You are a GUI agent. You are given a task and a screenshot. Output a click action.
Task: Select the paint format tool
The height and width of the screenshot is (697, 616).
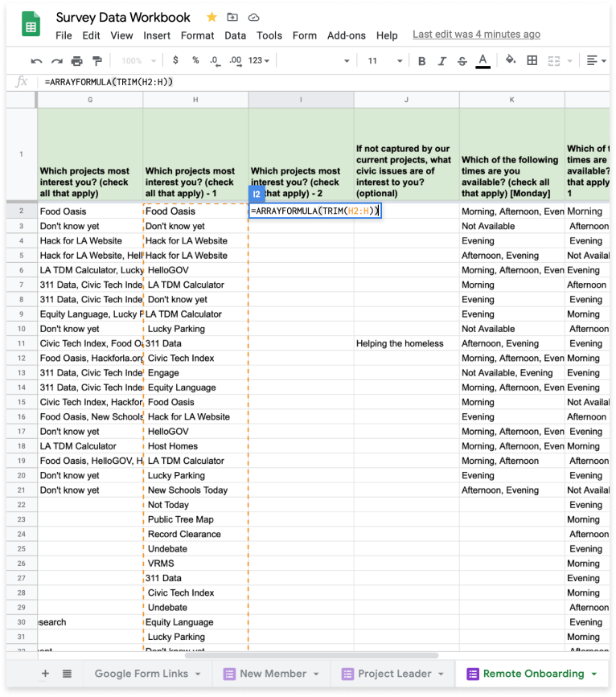pos(97,61)
